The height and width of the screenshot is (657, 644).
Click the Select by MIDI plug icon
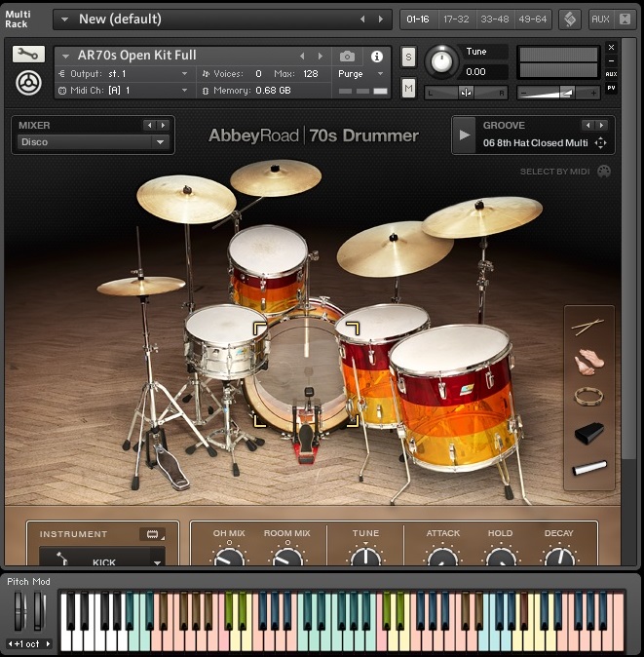(603, 172)
